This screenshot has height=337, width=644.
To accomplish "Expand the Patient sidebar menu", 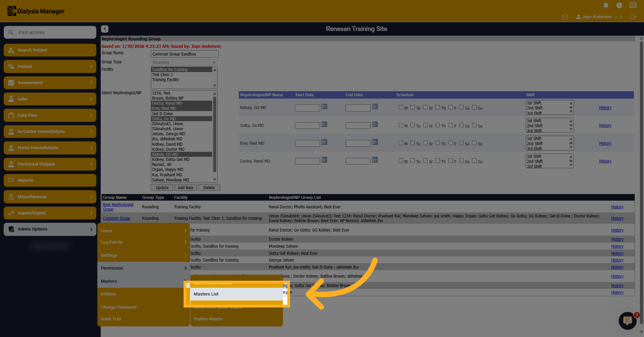I will (50, 66).
